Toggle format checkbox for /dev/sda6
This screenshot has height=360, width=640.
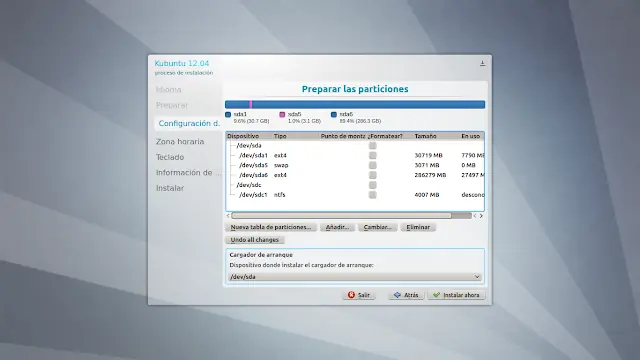[x=373, y=175]
